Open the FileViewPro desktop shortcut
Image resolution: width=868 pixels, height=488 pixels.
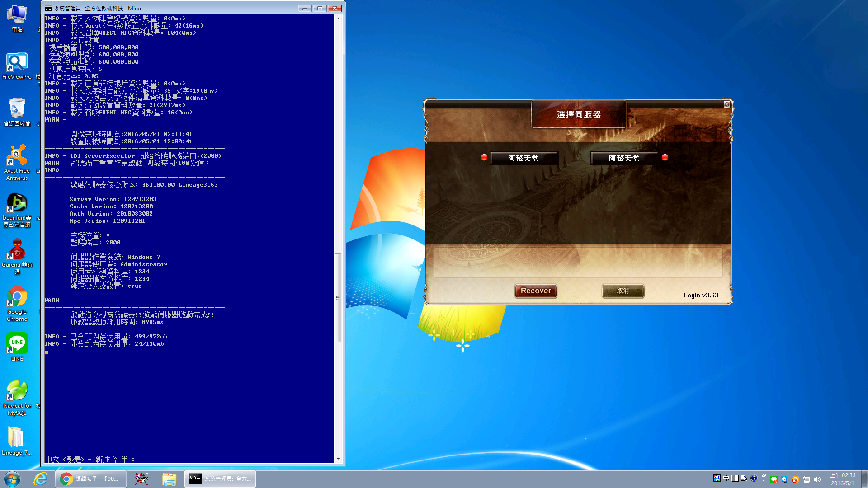pos(17,66)
